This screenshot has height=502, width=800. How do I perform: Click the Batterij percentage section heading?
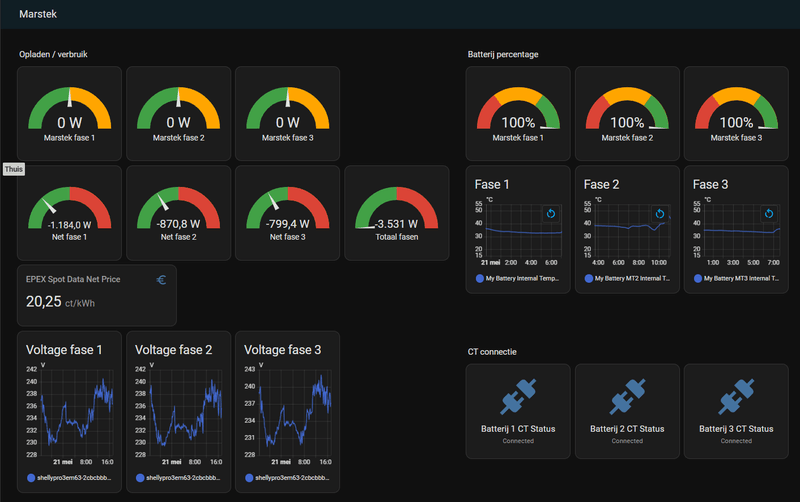pyautogui.click(x=503, y=54)
